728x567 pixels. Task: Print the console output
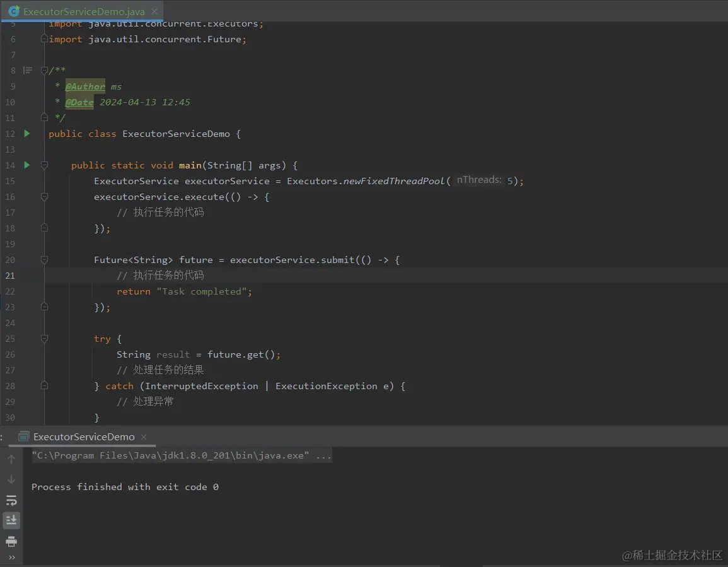click(11, 541)
